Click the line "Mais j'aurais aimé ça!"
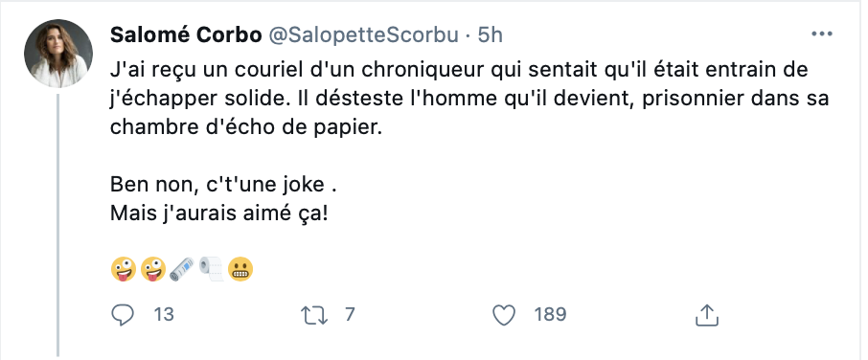This screenshot has height=360, width=868. point(219,213)
